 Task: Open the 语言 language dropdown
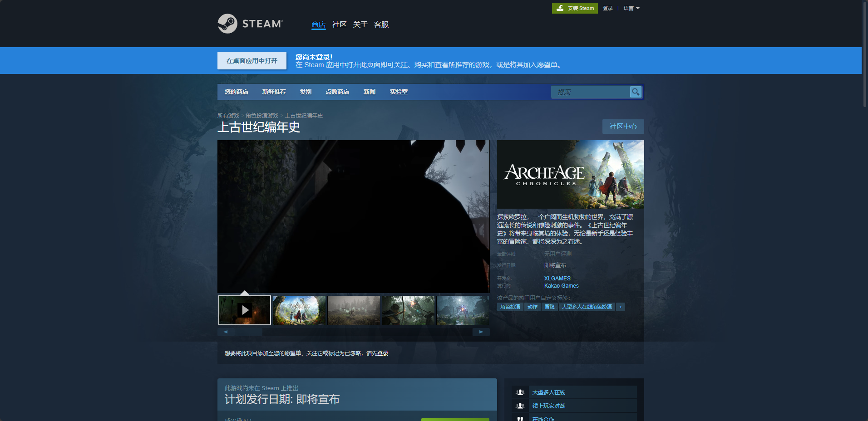point(631,8)
